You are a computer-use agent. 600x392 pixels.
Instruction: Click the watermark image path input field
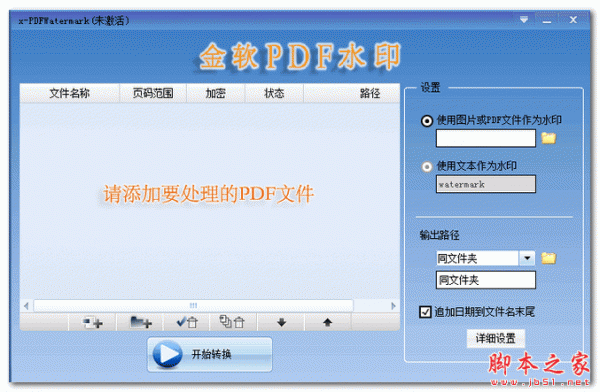pyautogui.click(x=486, y=138)
